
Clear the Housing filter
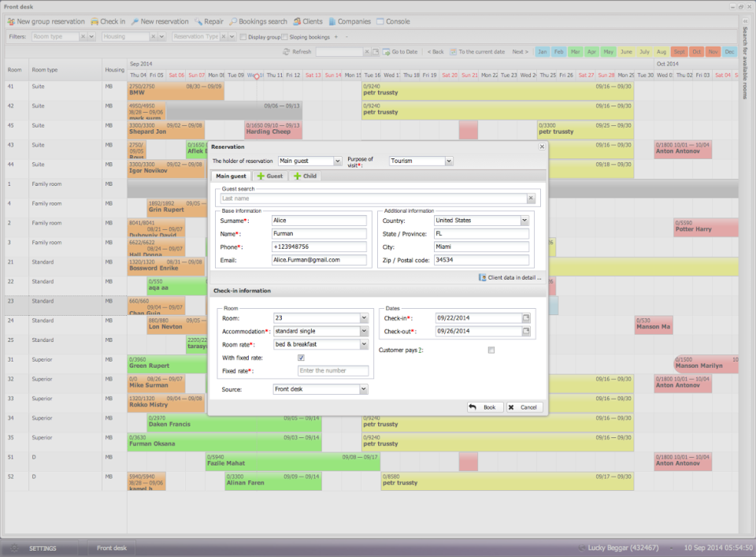[154, 37]
